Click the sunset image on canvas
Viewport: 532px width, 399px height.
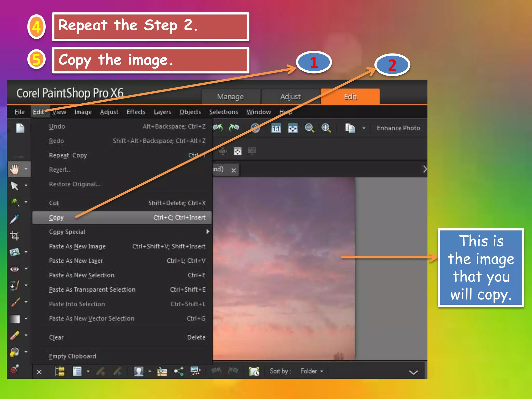284,268
